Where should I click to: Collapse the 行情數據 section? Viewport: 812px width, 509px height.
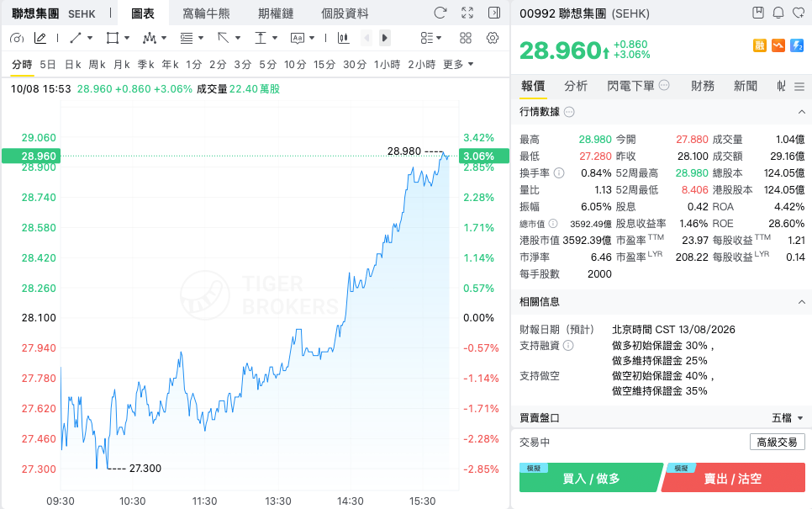coord(802,112)
